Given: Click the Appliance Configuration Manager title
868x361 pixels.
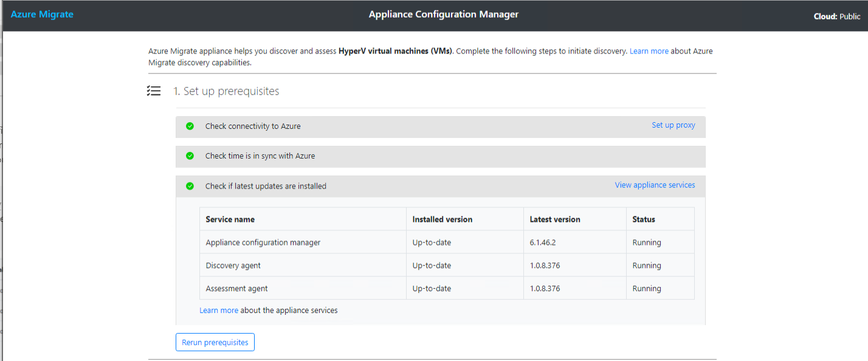Looking at the screenshot, I should point(444,14).
